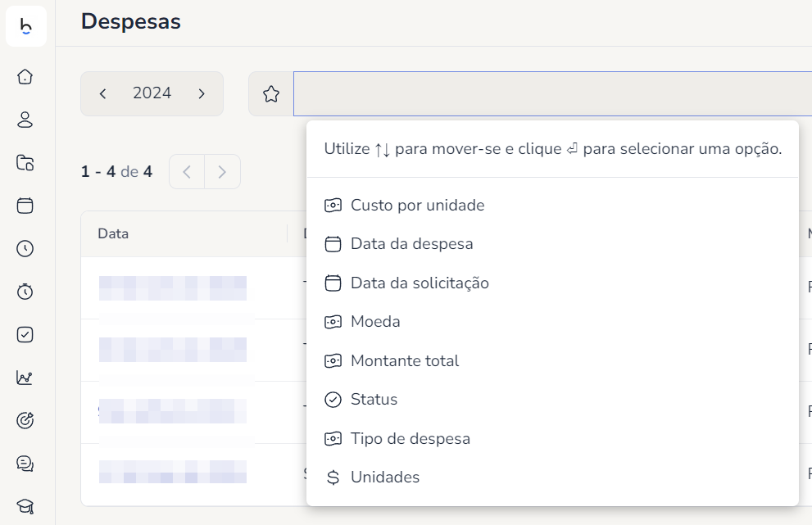Click the star favorites filter button

coord(271,94)
